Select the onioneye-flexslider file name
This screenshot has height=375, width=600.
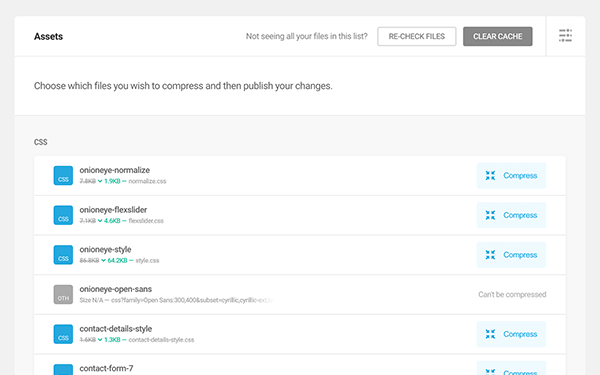(113, 210)
